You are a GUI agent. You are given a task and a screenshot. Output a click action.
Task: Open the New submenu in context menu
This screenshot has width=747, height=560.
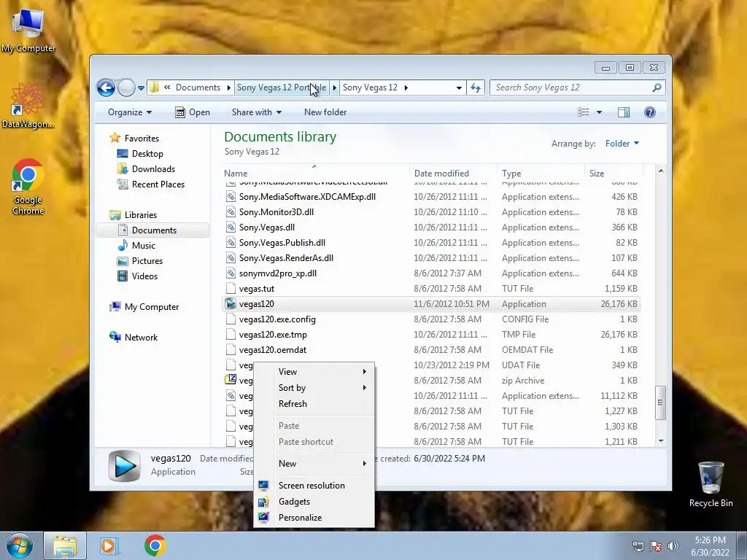click(x=314, y=464)
